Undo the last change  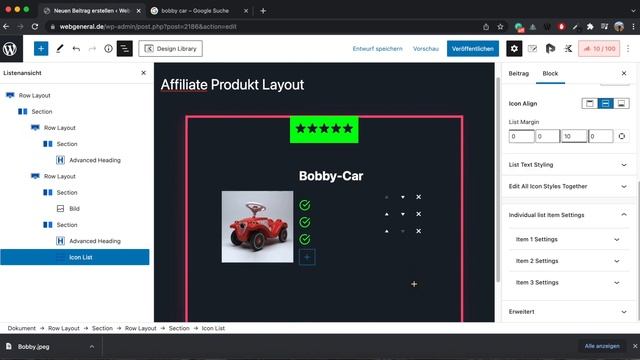point(76,49)
